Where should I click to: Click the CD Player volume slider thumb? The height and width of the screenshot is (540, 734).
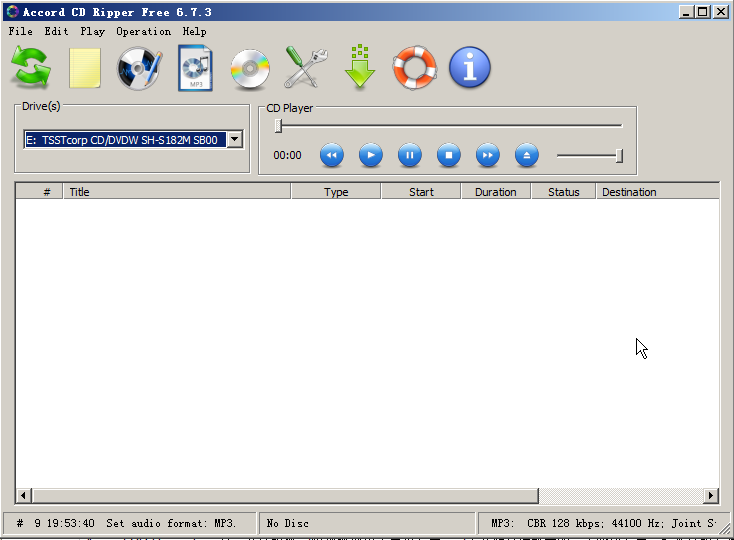click(x=619, y=156)
